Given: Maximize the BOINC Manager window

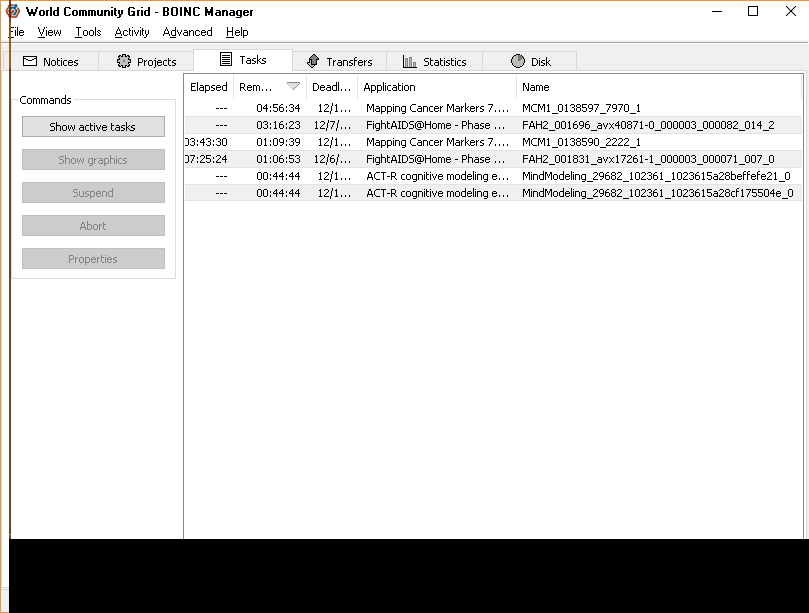Looking at the screenshot, I should point(753,11).
